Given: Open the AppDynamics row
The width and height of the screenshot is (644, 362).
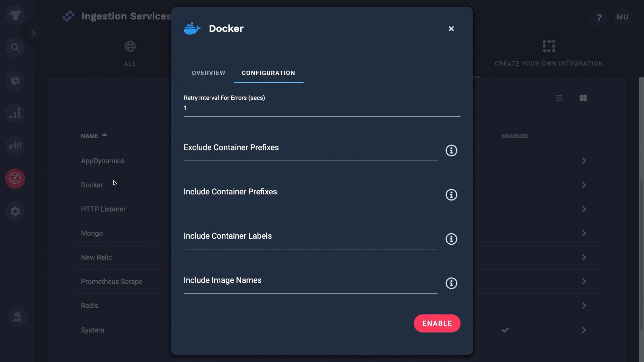Looking at the screenshot, I should [102, 161].
